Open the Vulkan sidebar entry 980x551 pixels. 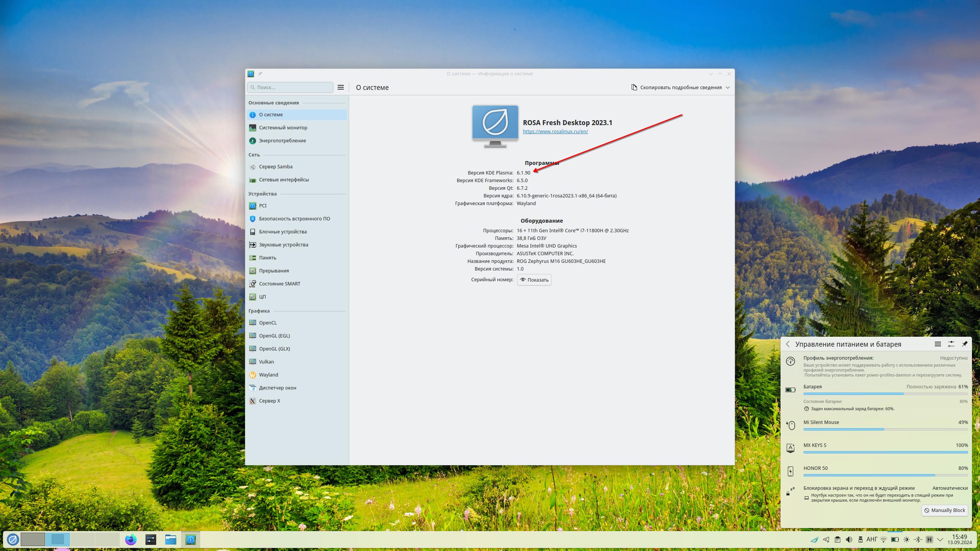pos(297,362)
